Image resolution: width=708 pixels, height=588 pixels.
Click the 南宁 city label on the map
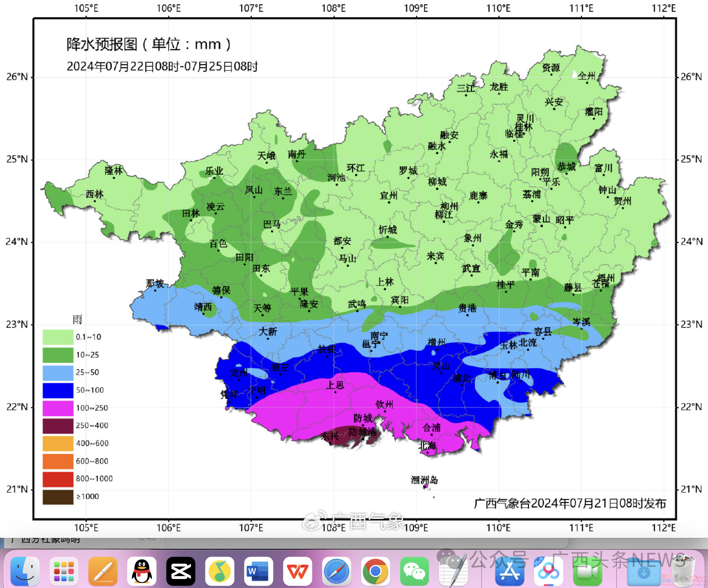pyautogui.click(x=379, y=336)
